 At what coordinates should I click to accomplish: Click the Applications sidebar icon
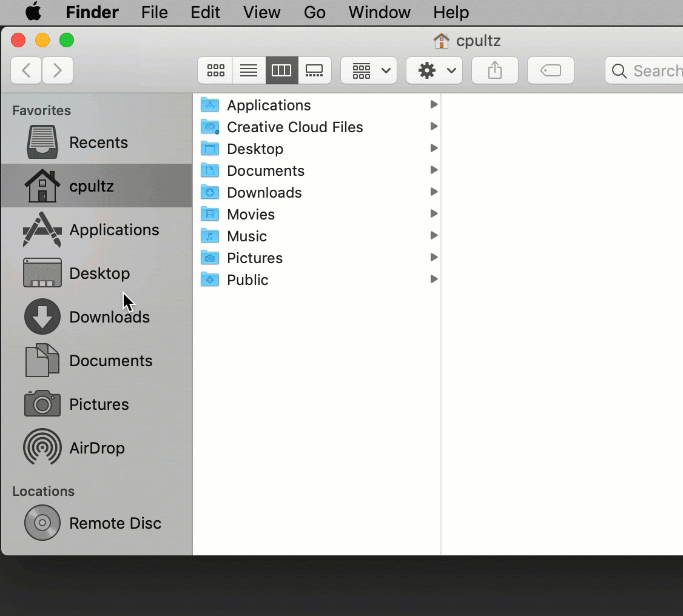(x=42, y=229)
